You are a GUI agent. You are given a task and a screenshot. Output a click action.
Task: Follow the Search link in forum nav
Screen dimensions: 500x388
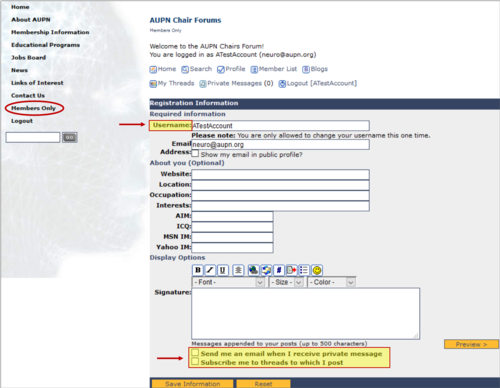201,69
